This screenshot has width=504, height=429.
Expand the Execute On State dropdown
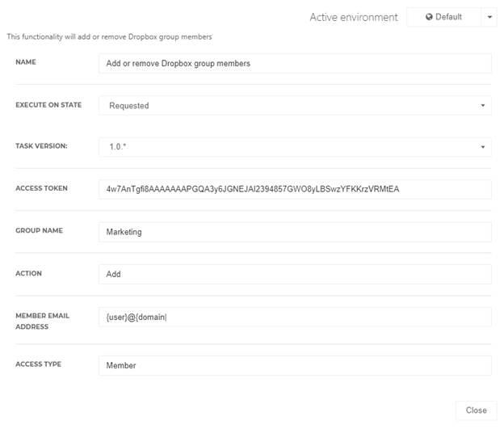(x=295, y=106)
